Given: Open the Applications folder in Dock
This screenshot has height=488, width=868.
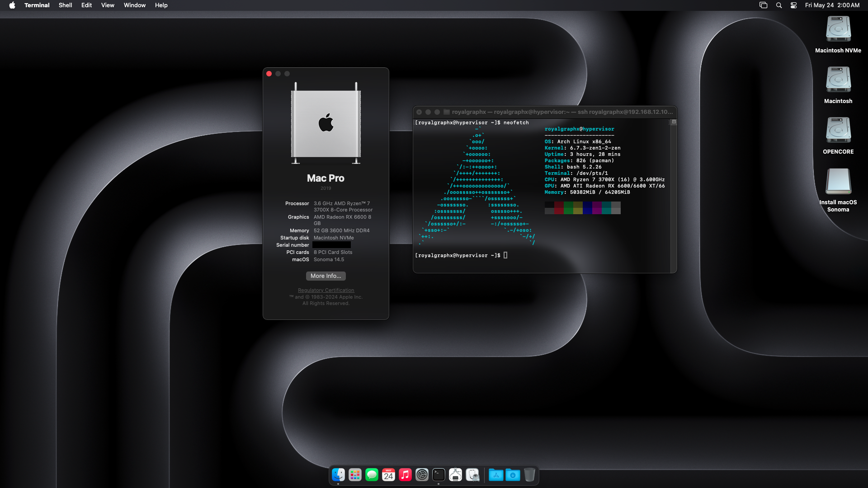Looking at the screenshot, I should [x=496, y=475].
